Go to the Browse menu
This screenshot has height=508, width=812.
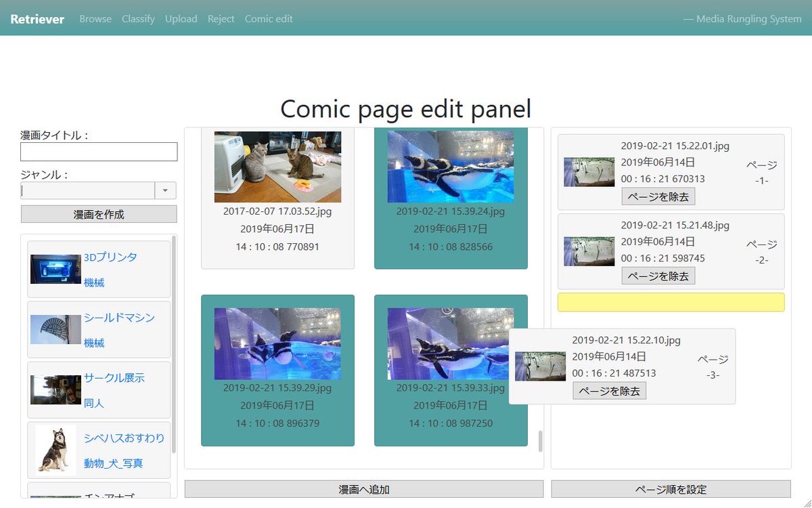point(95,19)
